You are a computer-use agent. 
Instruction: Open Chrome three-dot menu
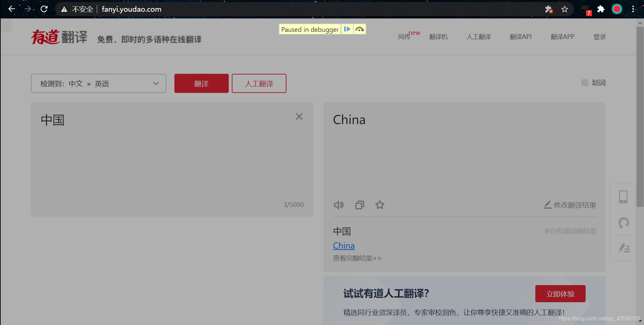(633, 9)
